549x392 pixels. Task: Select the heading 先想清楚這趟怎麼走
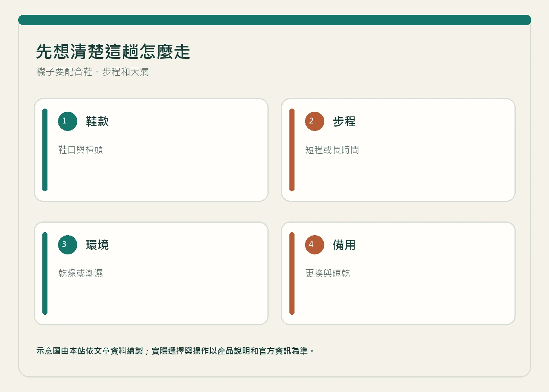coord(113,52)
